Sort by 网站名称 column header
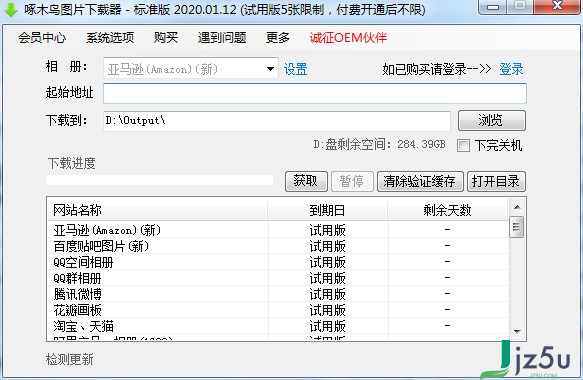Image resolution: width=583 pixels, height=380 pixels. 158,210
